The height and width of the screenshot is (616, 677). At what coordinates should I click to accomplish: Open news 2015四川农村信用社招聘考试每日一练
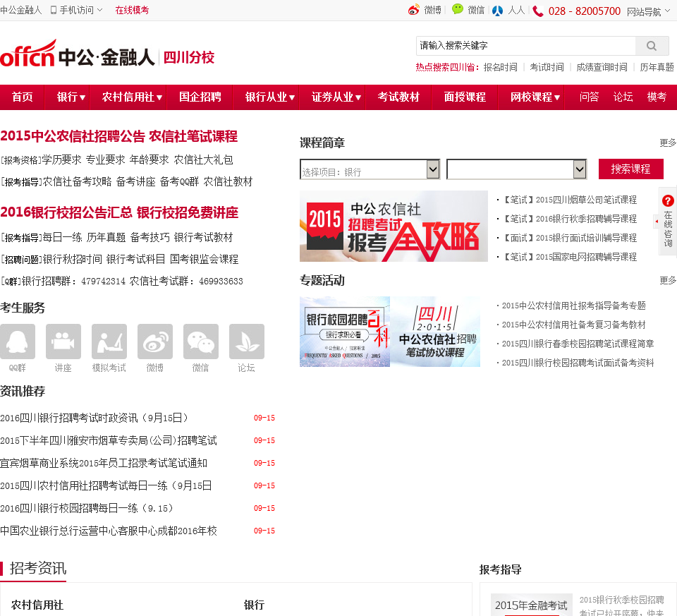tap(106, 485)
